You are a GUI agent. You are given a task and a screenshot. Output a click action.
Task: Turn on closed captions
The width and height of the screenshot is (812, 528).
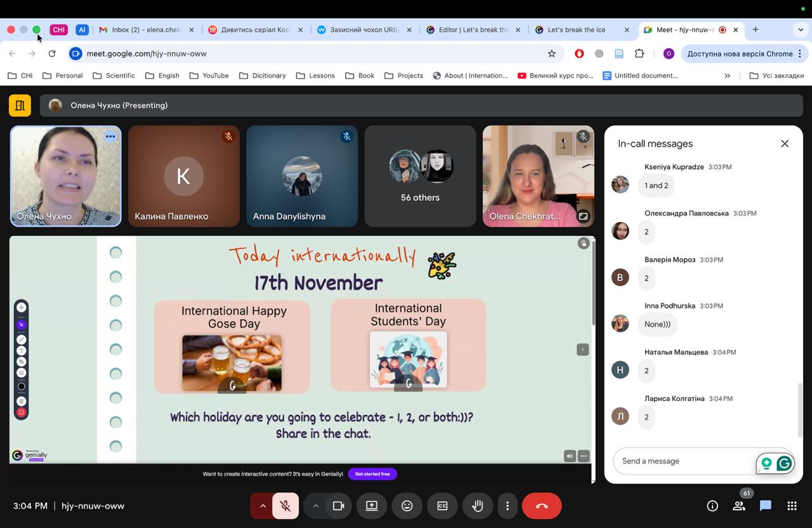pyautogui.click(x=442, y=506)
